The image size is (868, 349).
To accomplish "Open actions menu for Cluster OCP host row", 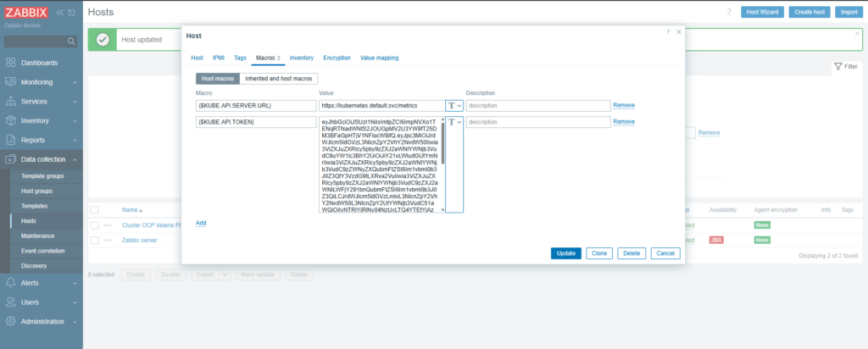I will 108,225.
